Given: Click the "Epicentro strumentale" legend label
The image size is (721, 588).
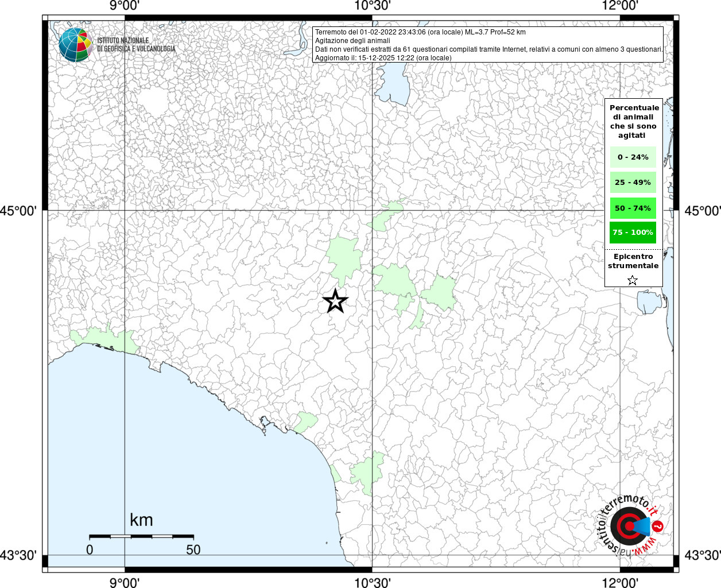Looking at the screenshot, I should point(633,261).
